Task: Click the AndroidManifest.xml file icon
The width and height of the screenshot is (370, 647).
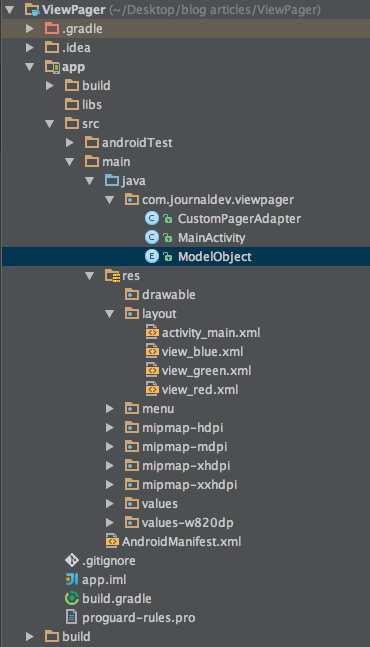Action: (112, 541)
